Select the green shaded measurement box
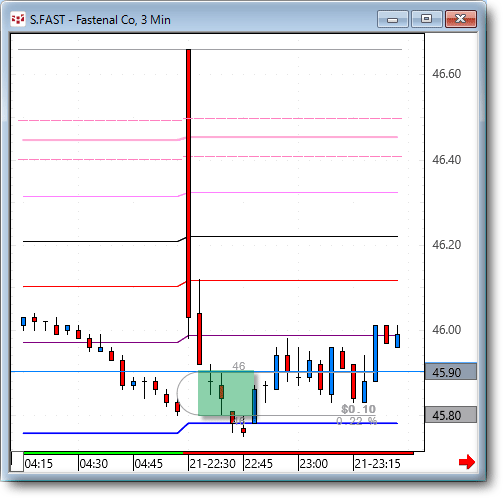 coord(226,393)
